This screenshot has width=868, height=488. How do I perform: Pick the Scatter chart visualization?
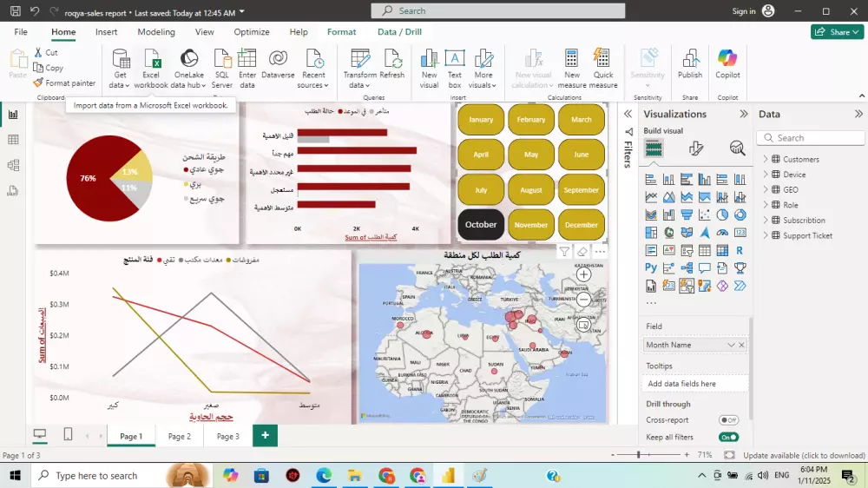[704, 215]
